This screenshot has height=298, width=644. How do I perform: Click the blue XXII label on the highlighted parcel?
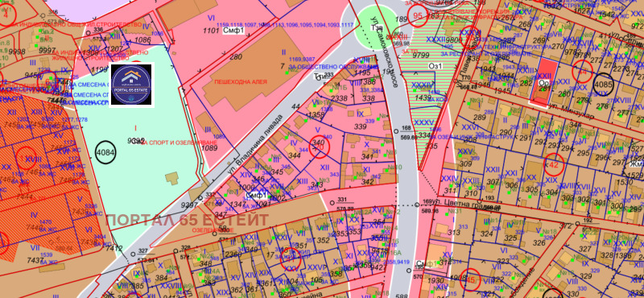click(x=544, y=76)
